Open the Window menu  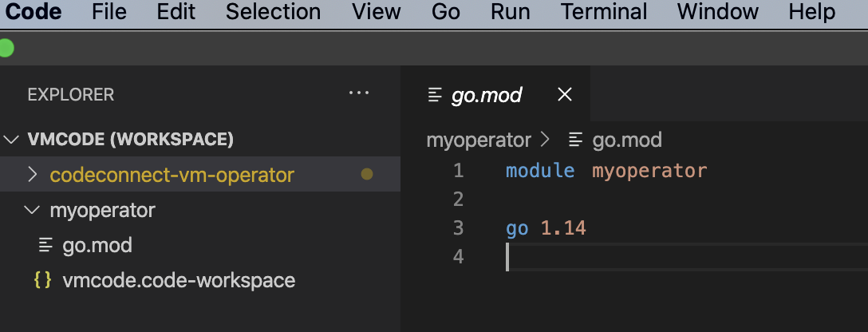point(717,12)
